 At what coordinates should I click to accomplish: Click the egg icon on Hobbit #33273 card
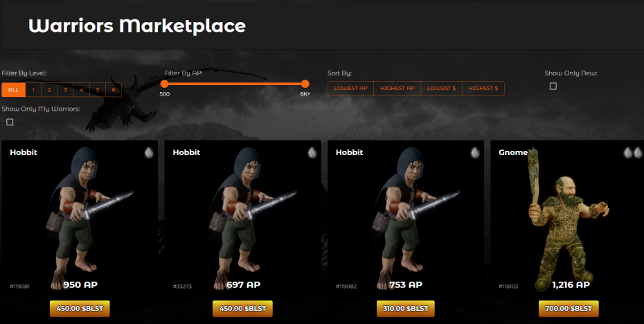click(312, 153)
